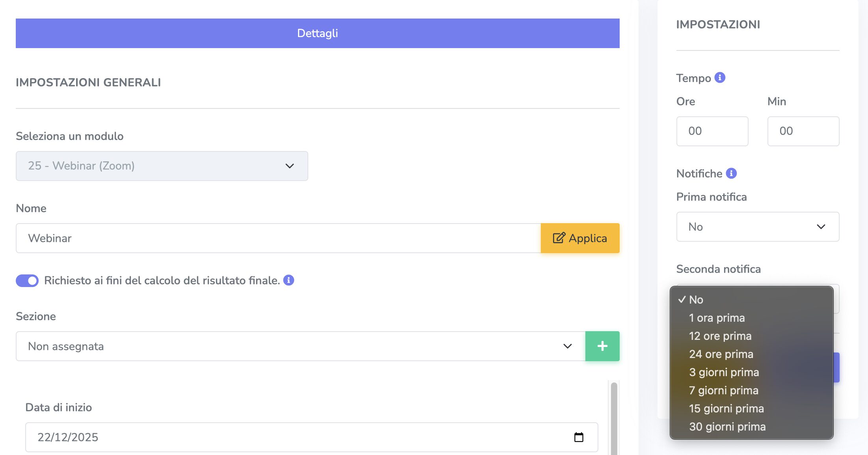This screenshot has width=868, height=455.
Task: Select the checked 'No' option
Action: coord(696,300)
